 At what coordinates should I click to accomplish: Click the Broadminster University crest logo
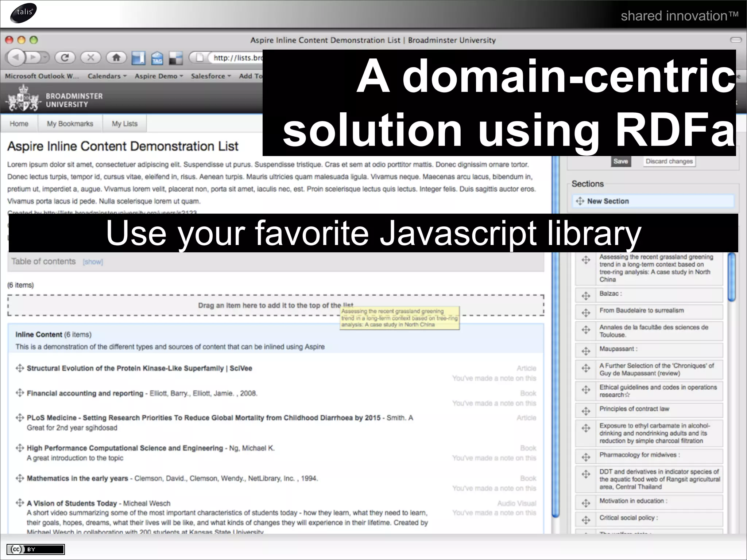click(23, 98)
